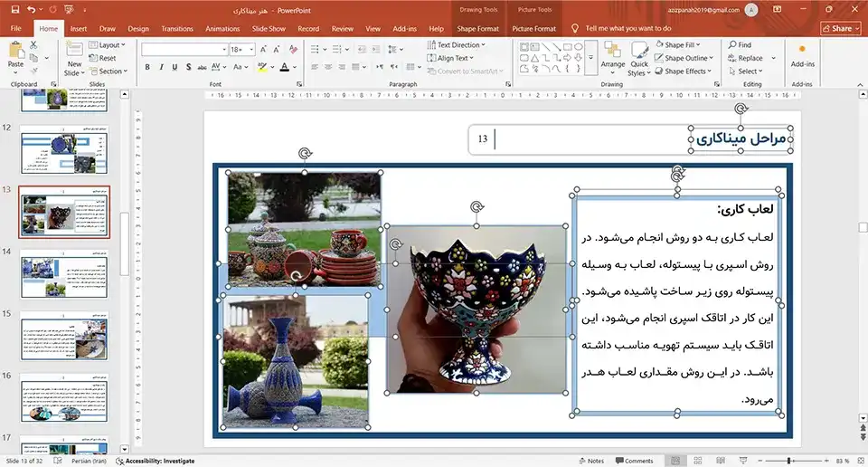Click the Arrange button
Viewport: 868px width, 467px height.
click(613, 59)
